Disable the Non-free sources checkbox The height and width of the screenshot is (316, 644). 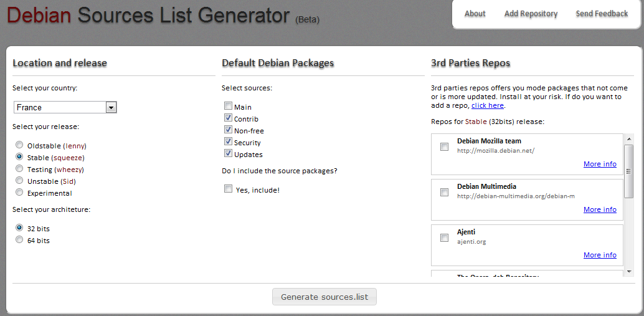point(229,130)
